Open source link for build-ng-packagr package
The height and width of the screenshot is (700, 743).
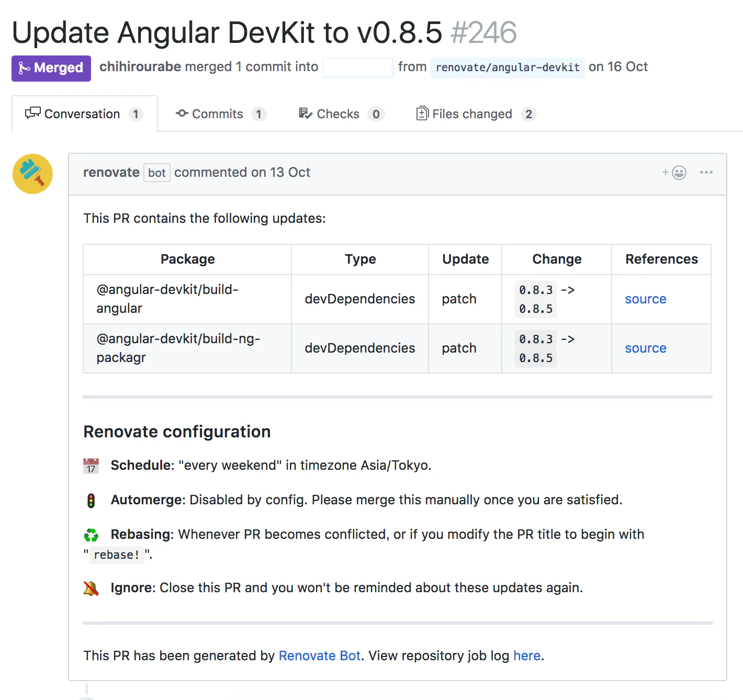click(x=646, y=348)
